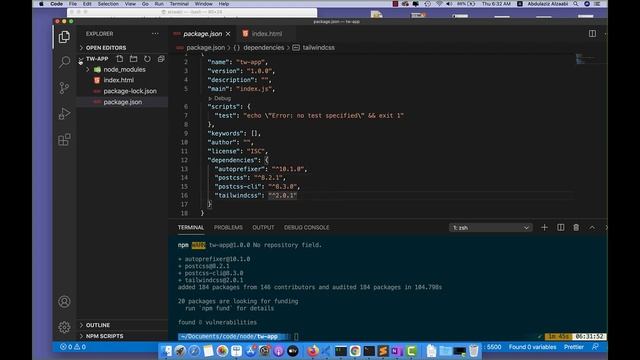Maximize the terminal panel with caret
The image size is (640, 360).
coord(592,227)
